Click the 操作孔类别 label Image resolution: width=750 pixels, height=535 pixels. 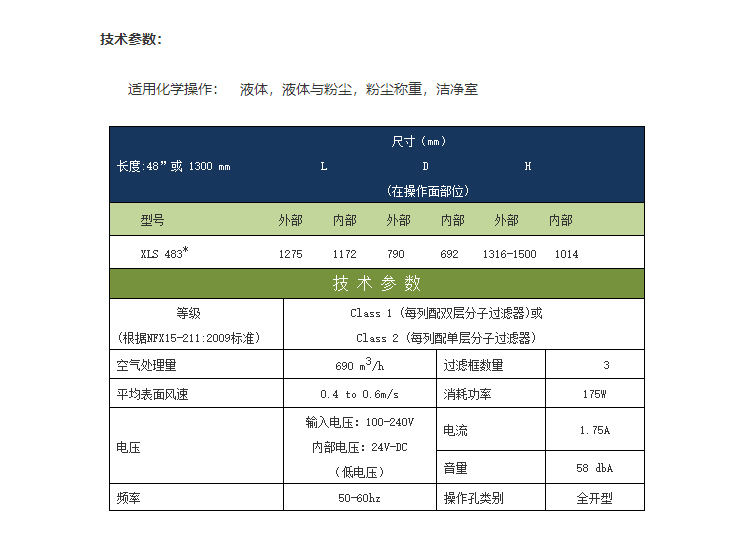(473, 498)
